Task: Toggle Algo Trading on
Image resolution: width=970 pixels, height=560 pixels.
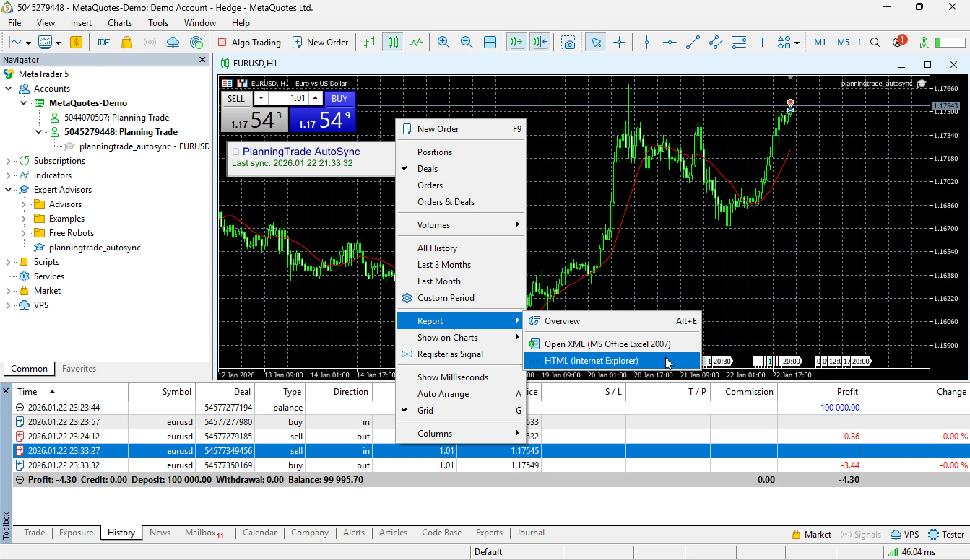Action: click(249, 42)
